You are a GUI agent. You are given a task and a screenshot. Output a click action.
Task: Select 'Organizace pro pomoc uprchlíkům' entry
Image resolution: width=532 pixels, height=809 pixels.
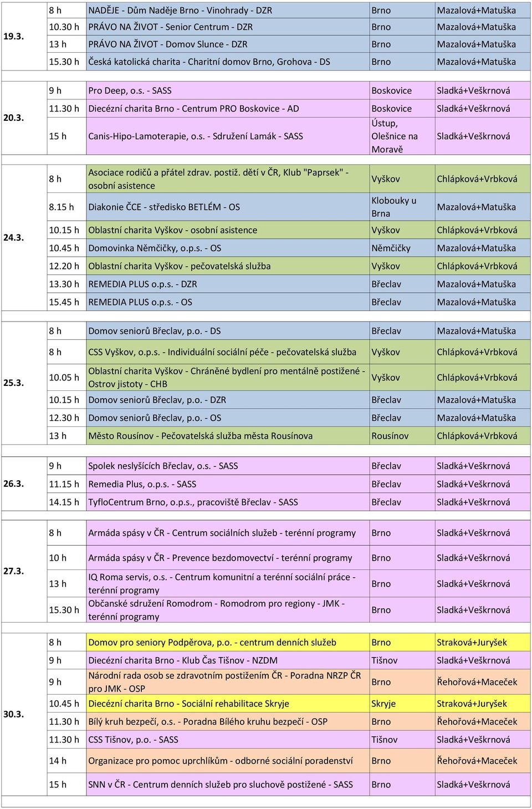click(x=220, y=761)
